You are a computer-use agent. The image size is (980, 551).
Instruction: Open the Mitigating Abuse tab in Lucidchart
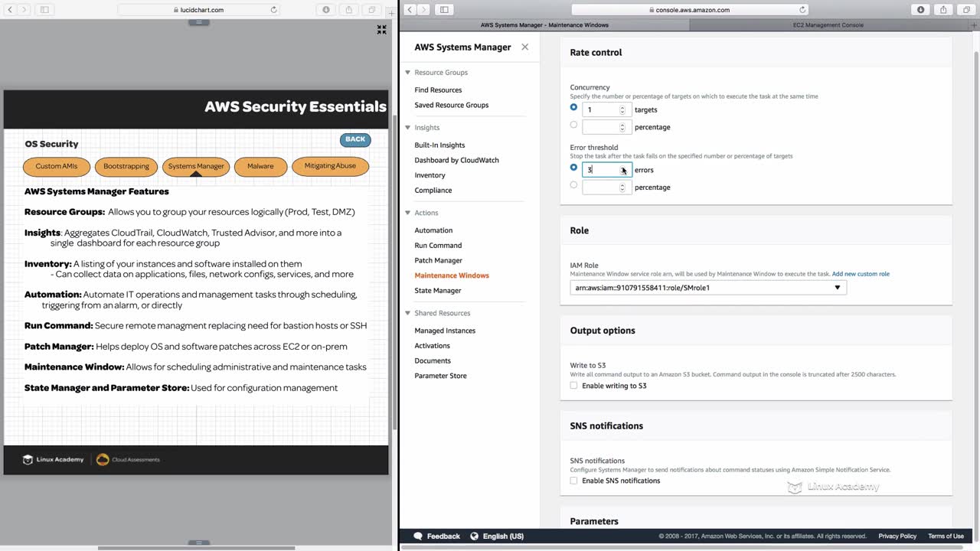pos(330,166)
